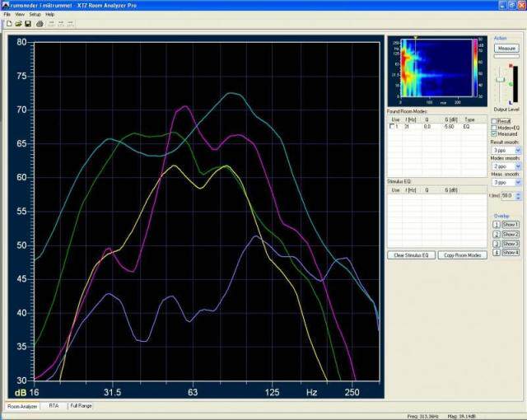527x420 pixels.
Task: Print the measurement graph
Action: (40, 24)
